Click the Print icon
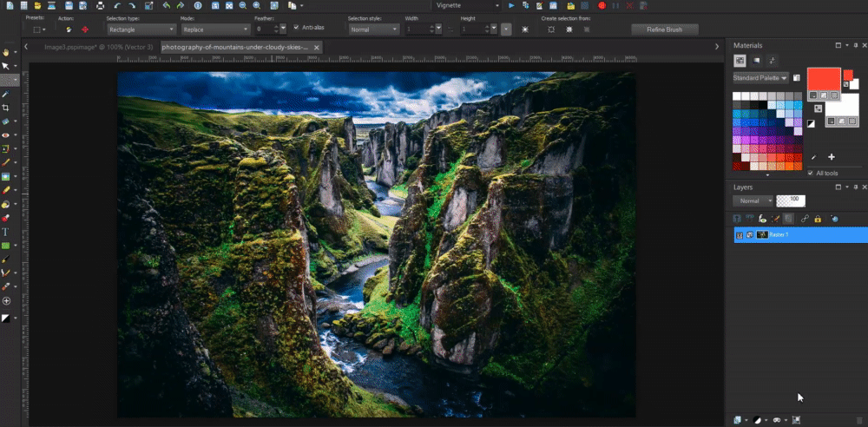 pyautogui.click(x=100, y=5)
